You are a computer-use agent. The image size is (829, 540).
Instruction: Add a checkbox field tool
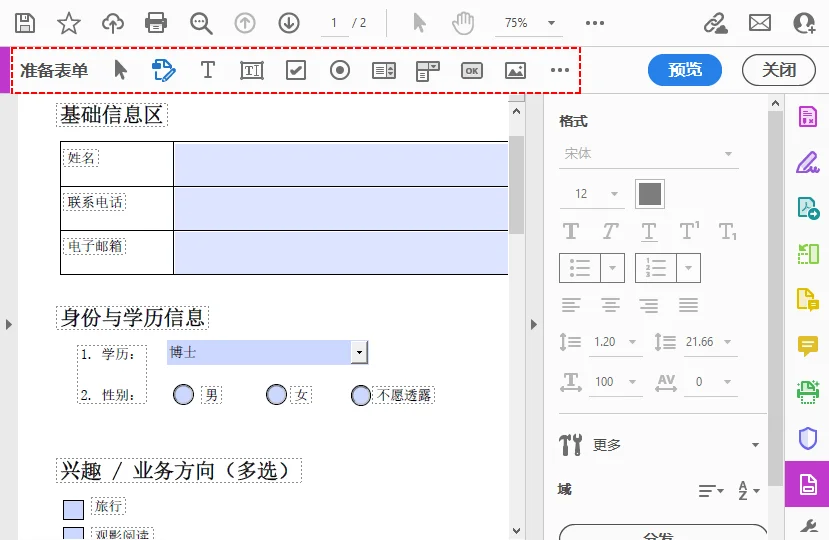pos(296,70)
